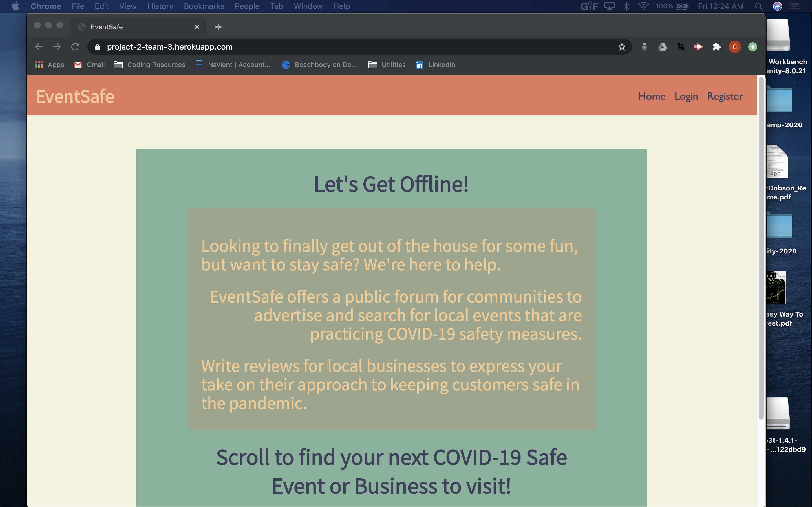Click the page refresh icon
Viewport: 812px width, 507px height.
74,47
